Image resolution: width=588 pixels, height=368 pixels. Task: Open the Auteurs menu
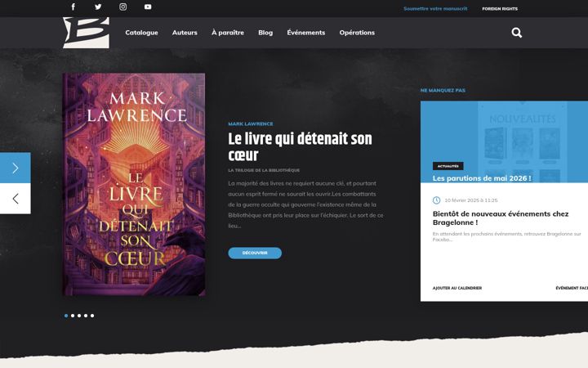tap(185, 33)
